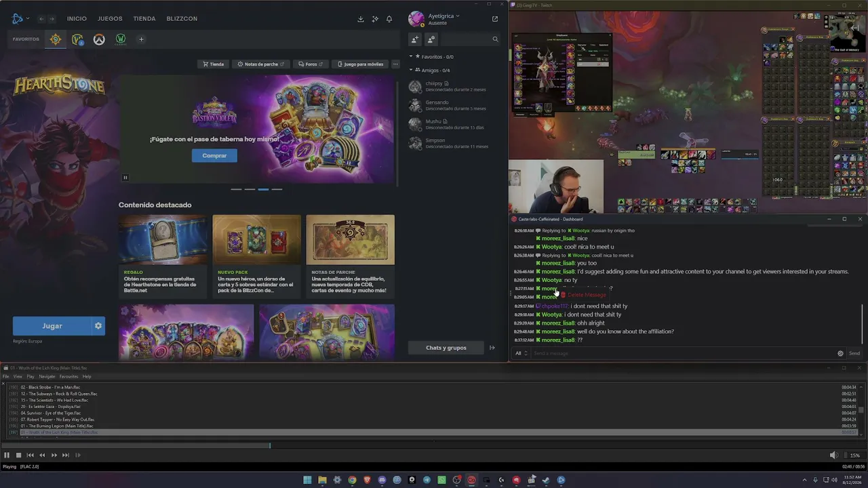Pop out the Battle.net social panel
The height and width of the screenshot is (488, 868).
(495, 19)
